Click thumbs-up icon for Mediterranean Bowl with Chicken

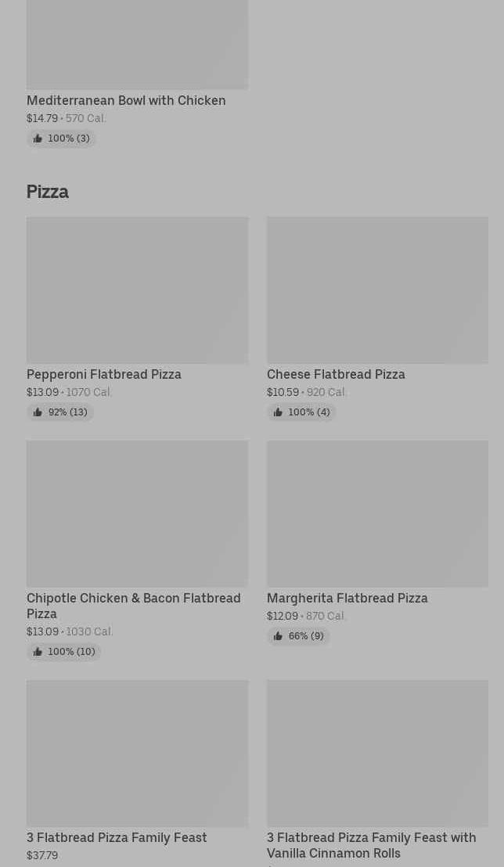click(x=38, y=139)
